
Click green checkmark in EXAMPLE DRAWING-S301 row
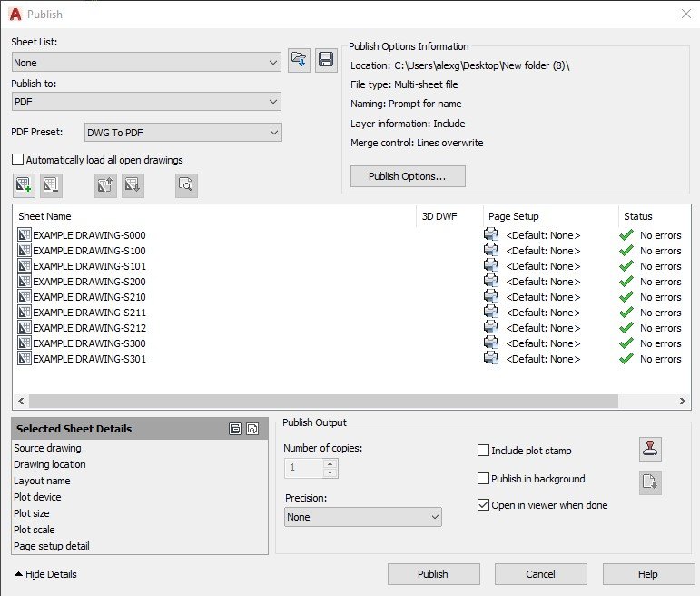[x=626, y=358]
